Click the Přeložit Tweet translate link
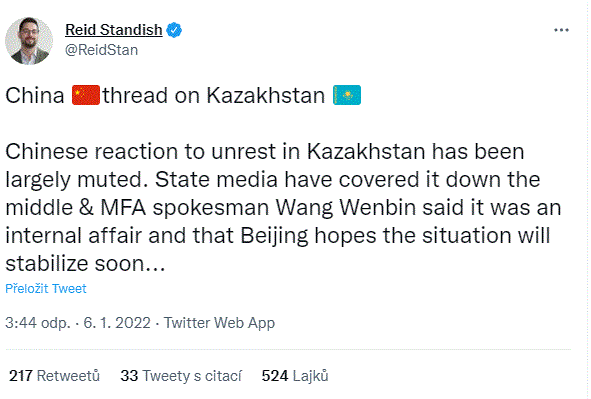The height and width of the screenshot is (399, 591). [x=46, y=289]
